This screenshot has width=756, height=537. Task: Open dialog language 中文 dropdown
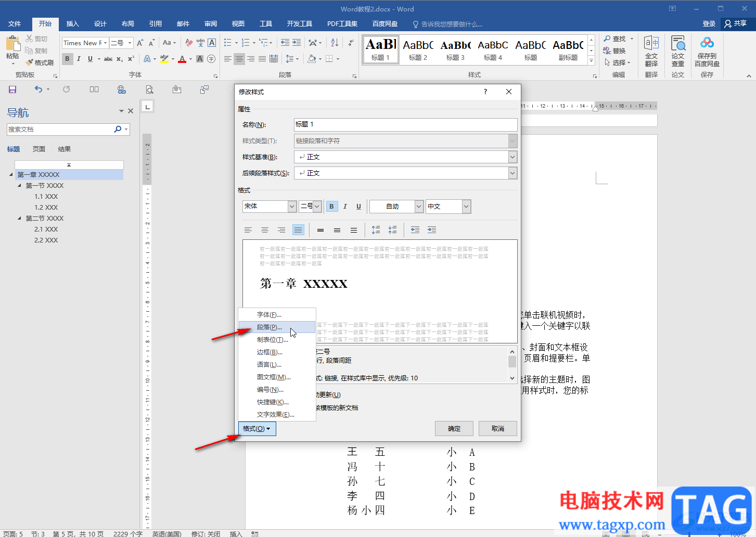coord(466,207)
